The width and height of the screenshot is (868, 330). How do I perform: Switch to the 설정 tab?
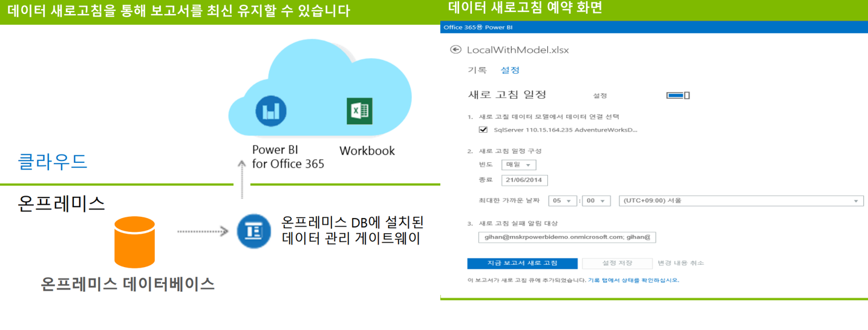[510, 70]
